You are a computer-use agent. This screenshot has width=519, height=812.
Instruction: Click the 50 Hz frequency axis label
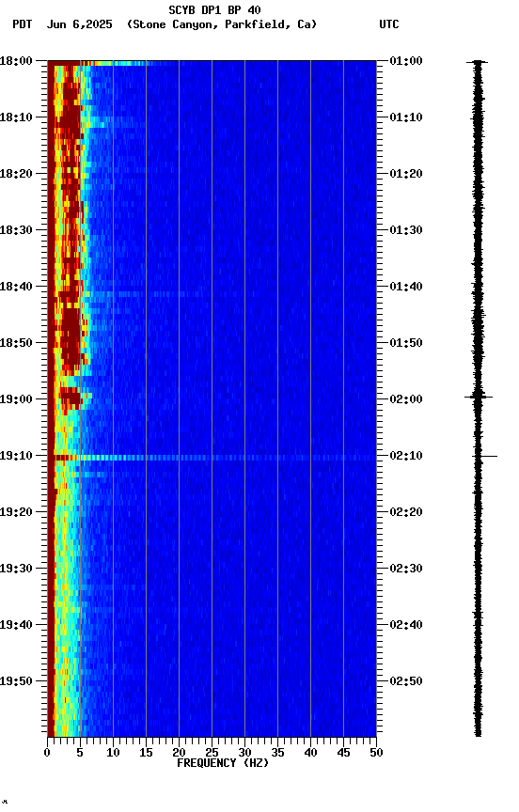376,753
